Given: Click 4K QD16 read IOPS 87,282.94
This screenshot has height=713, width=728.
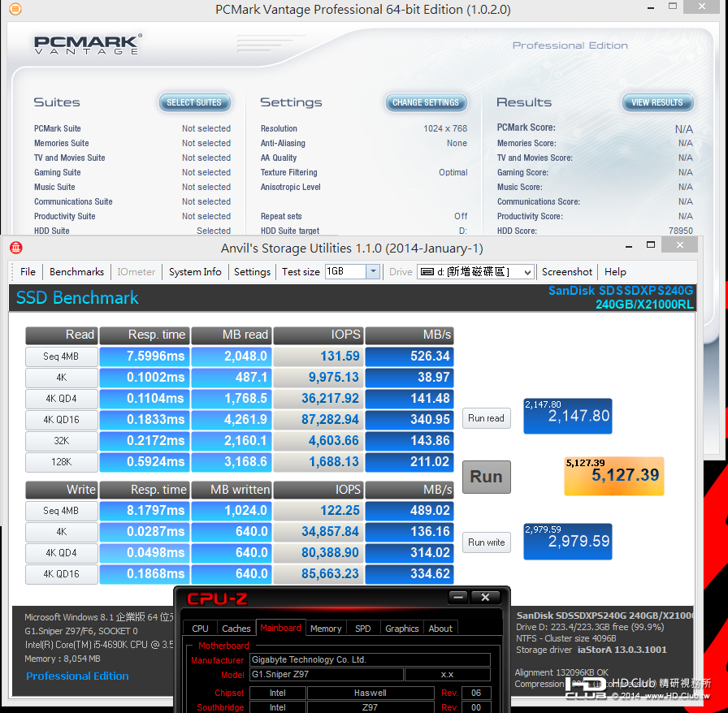Looking at the screenshot, I should click(x=318, y=420).
